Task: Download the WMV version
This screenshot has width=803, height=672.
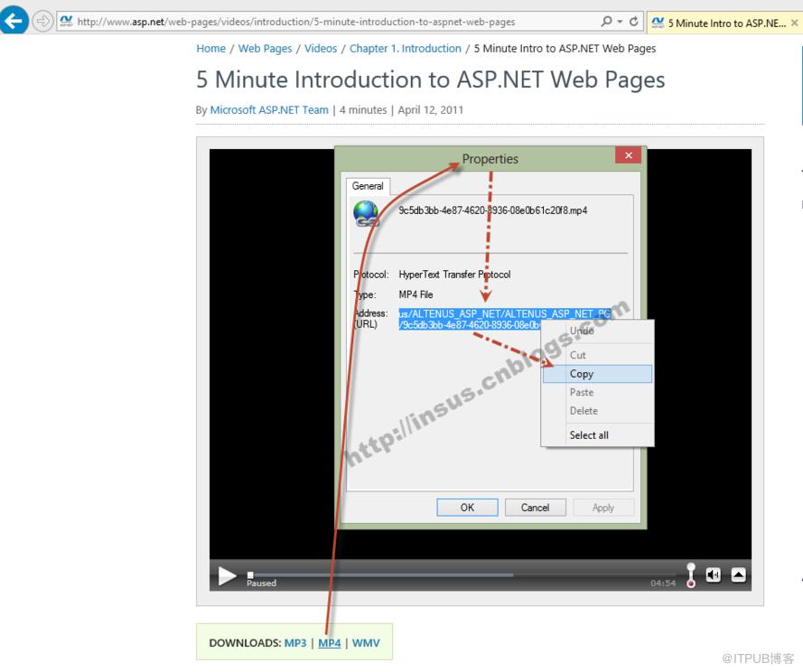Action: click(366, 643)
